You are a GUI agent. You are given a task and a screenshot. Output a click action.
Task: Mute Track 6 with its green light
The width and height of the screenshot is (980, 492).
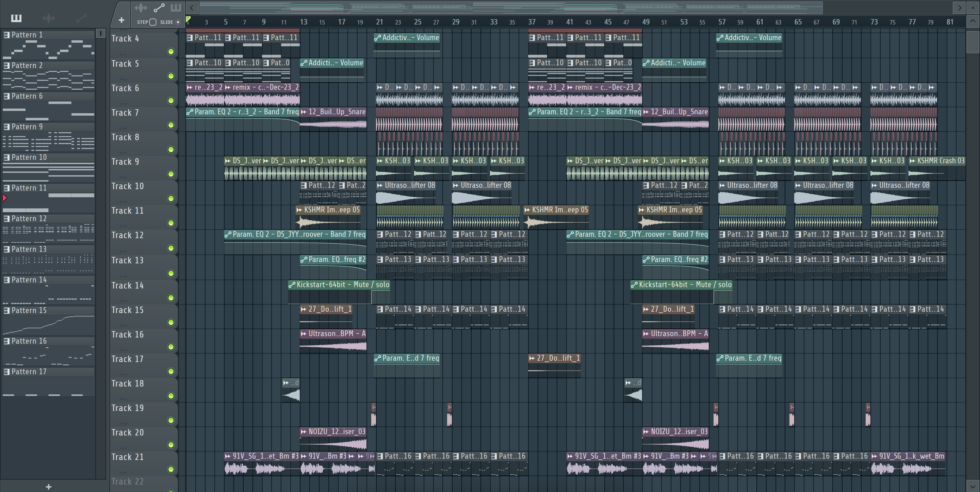[x=171, y=100]
